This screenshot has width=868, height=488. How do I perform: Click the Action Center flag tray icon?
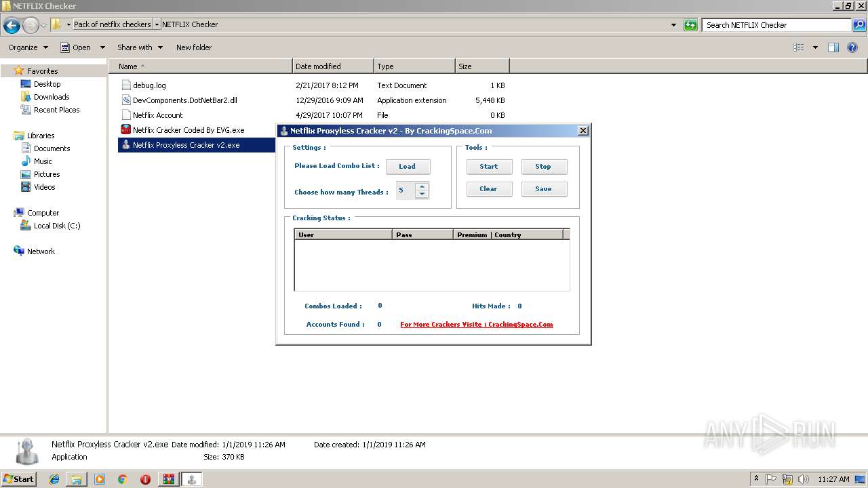point(771,479)
